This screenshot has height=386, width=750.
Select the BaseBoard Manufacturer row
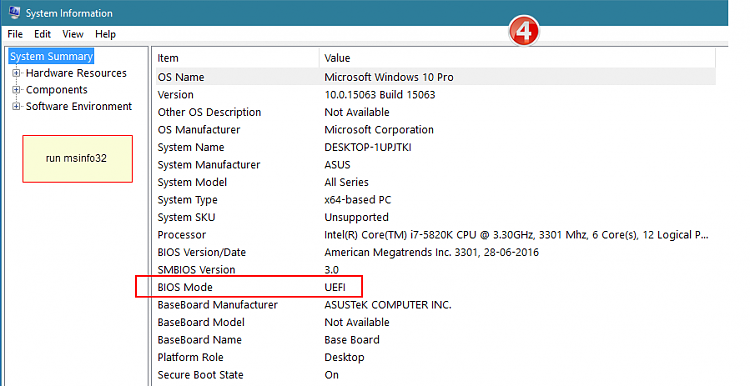436,305
